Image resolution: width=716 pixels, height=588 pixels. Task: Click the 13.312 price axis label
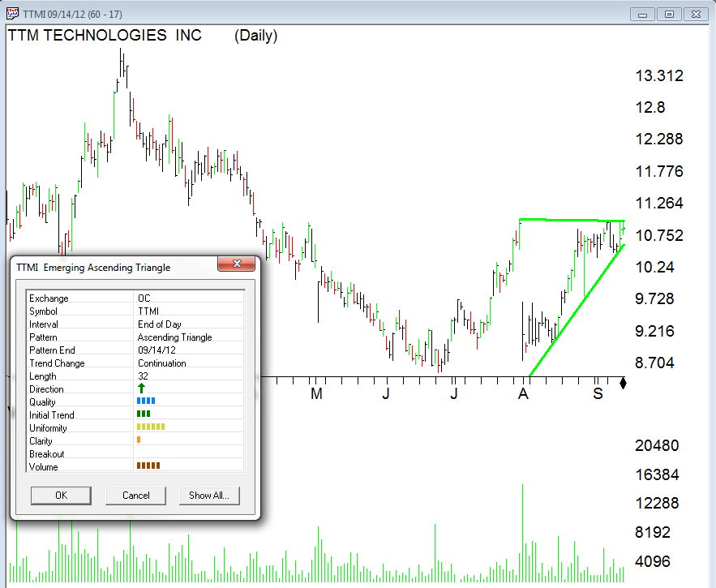click(x=659, y=76)
